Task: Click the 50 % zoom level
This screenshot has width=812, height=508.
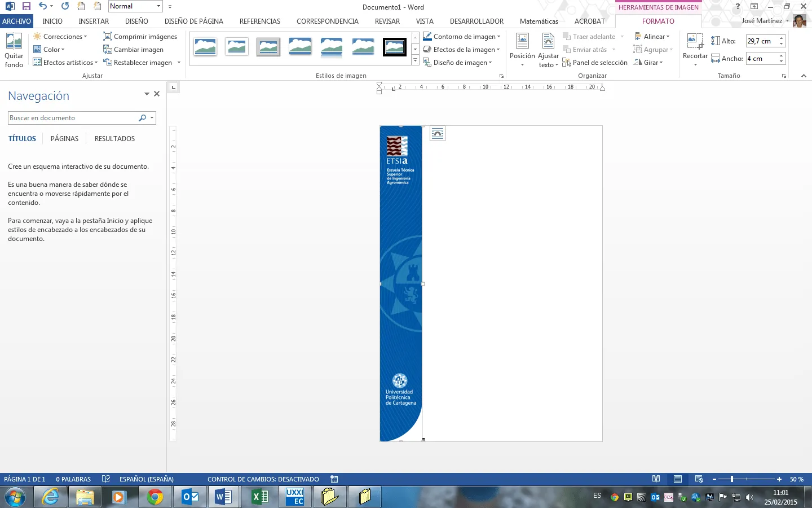Action: pos(796,479)
